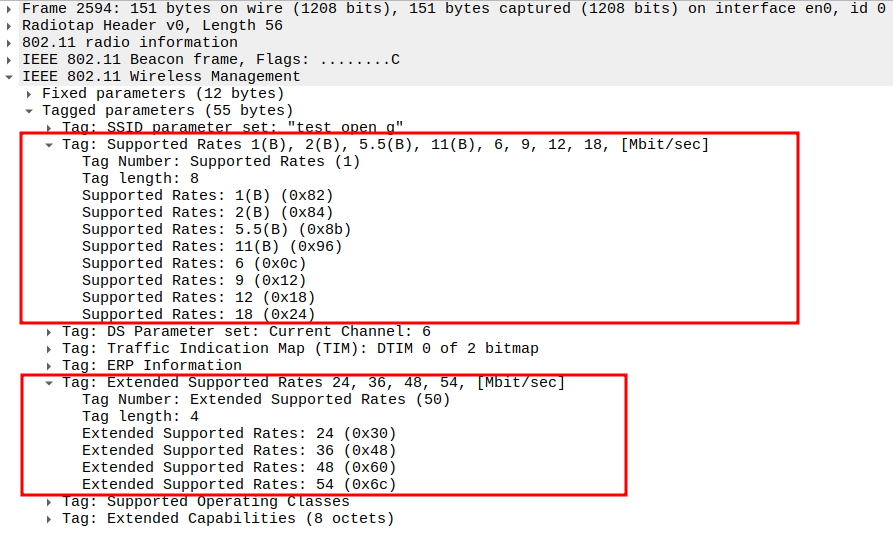Expand the IEEE 802.11 Beacon frame section
This screenshot has width=893, height=533.
[x=10, y=59]
